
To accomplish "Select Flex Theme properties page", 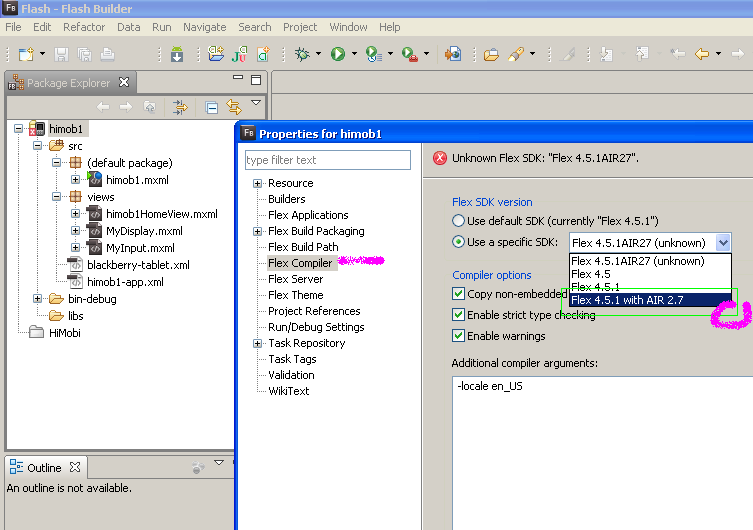I will click(x=296, y=295).
